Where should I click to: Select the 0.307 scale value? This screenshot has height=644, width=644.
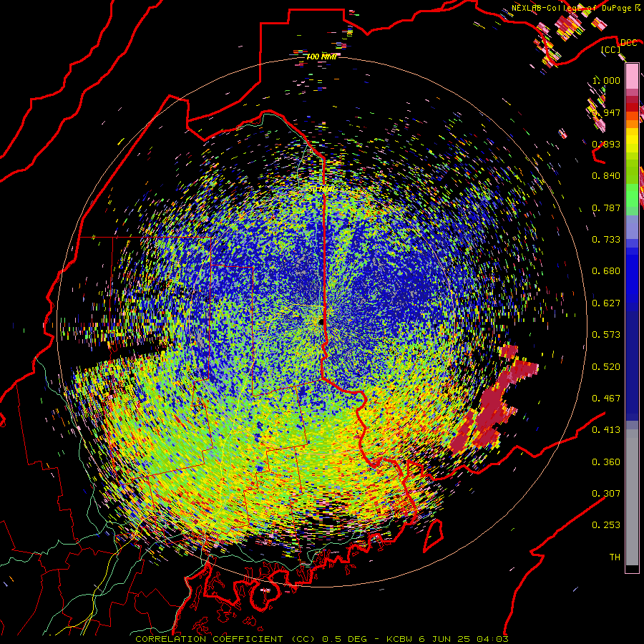(606, 494)
